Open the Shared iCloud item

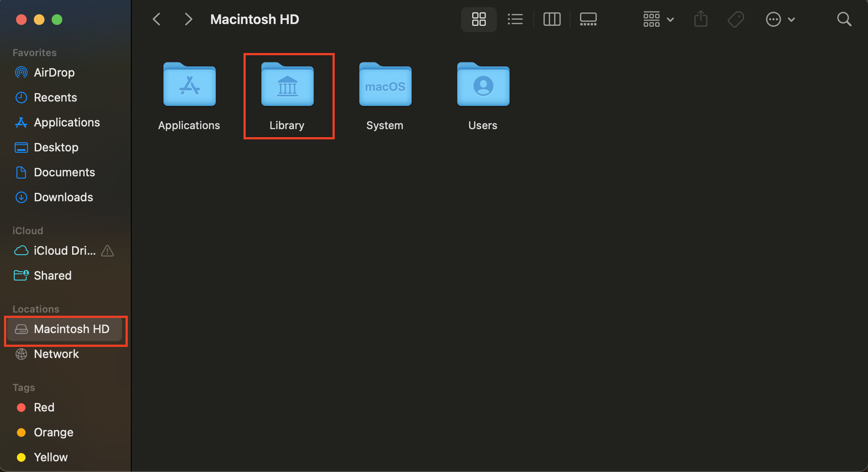(x=53, y=275)
